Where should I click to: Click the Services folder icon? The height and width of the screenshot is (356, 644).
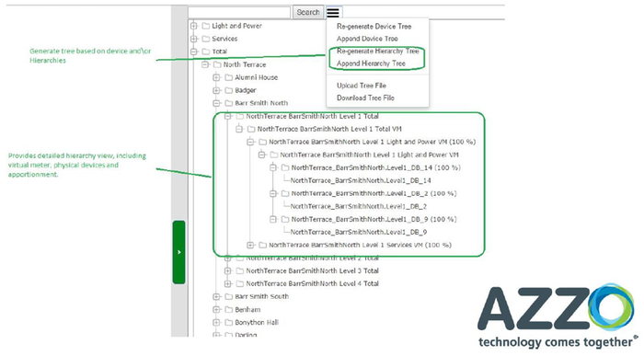point(206,39)
